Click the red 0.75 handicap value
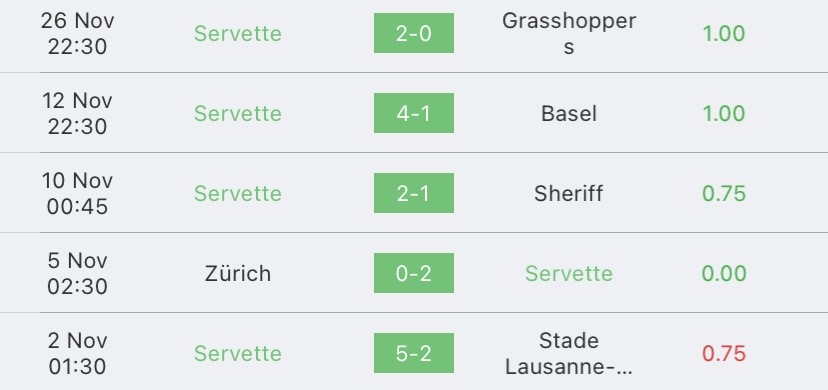Screen dimensions: 828x390 click(x=723, y=354)
